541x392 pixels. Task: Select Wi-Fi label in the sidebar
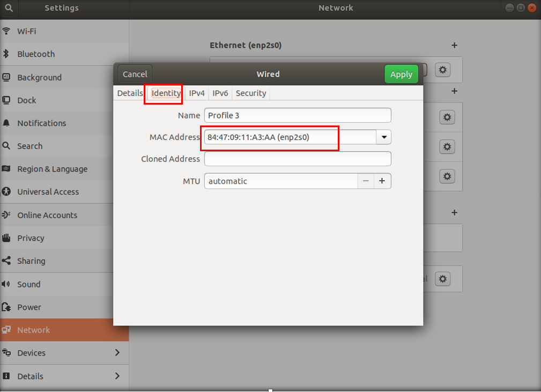click(27, 31)
